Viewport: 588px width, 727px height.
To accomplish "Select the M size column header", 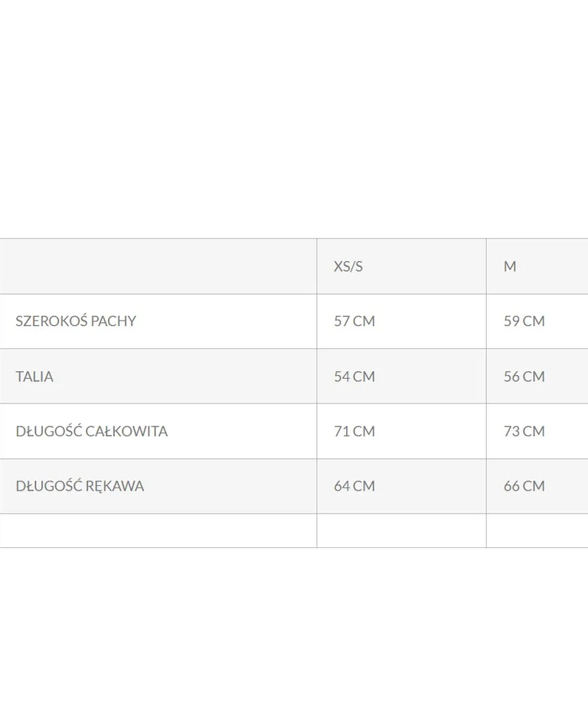I will (510, 266).
